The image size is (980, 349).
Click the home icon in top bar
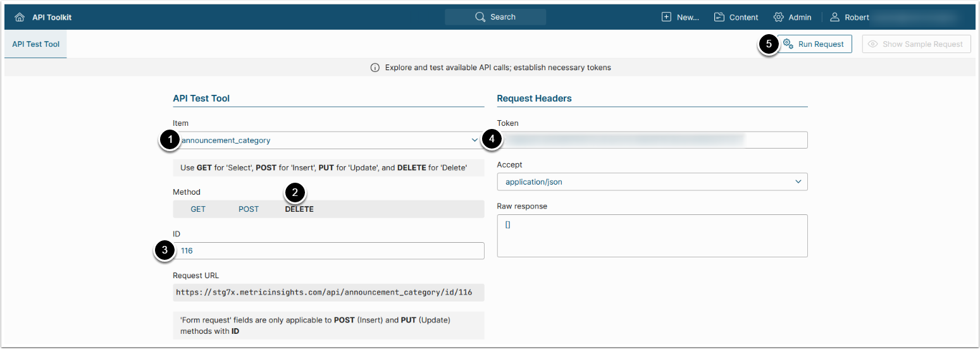(20, 18)
